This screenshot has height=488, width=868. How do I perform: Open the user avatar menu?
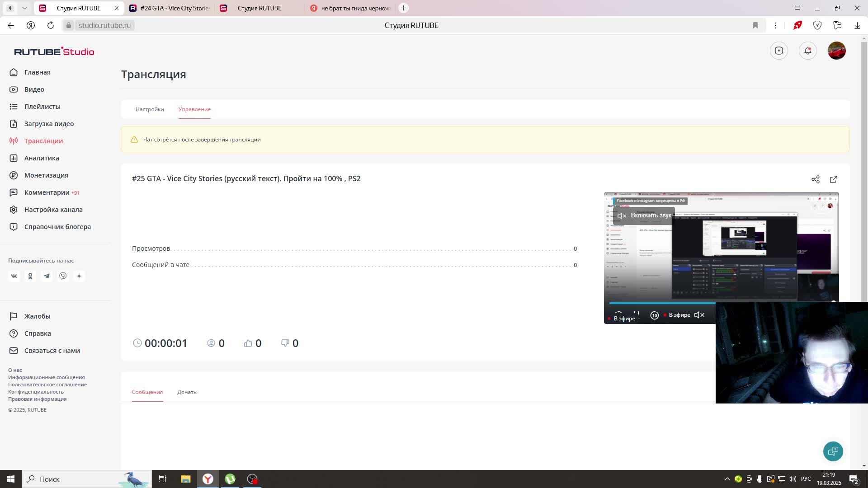836,51
